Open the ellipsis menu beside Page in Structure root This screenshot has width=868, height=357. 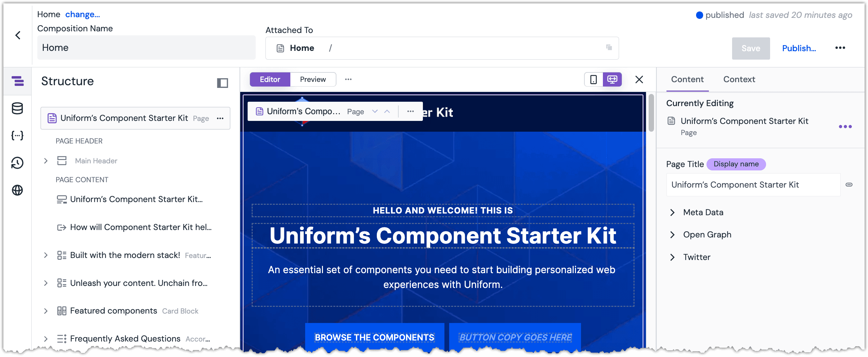[x=220, y=119]
